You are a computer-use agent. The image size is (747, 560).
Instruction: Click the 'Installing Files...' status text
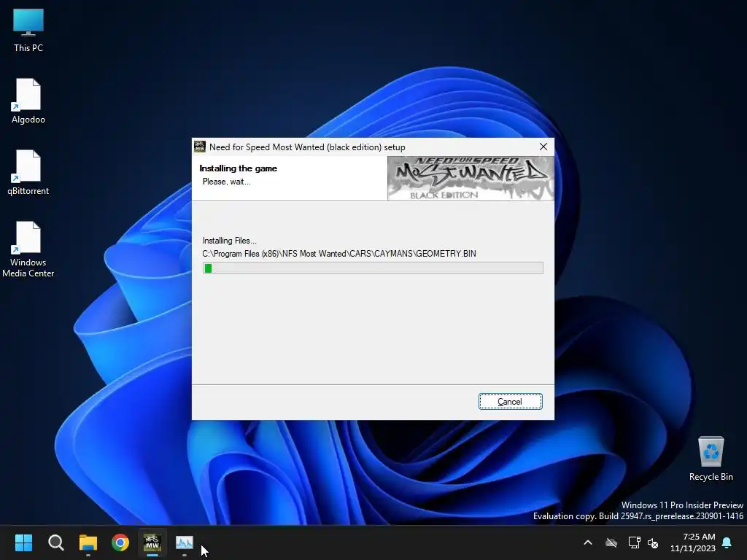point(229,241)
